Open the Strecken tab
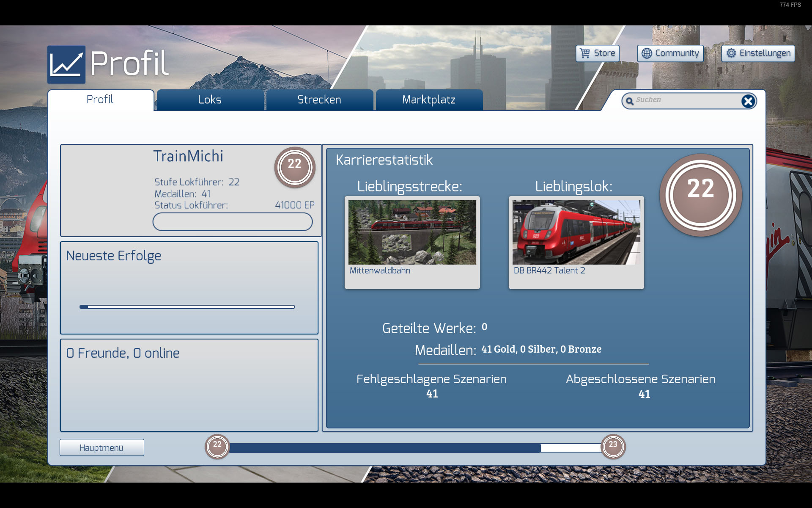The image size is (812, 508). click(x=319, y=100)
